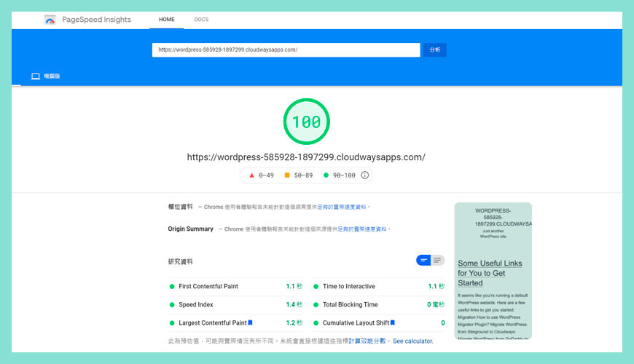Open the 計算效能分數 link
634x364 pixels.
click(367, 341)
